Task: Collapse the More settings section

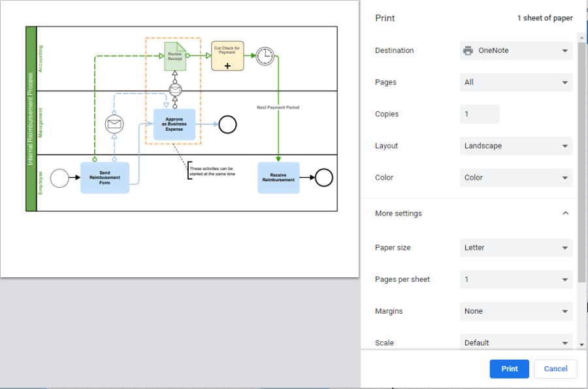Action: click(565, 213)
